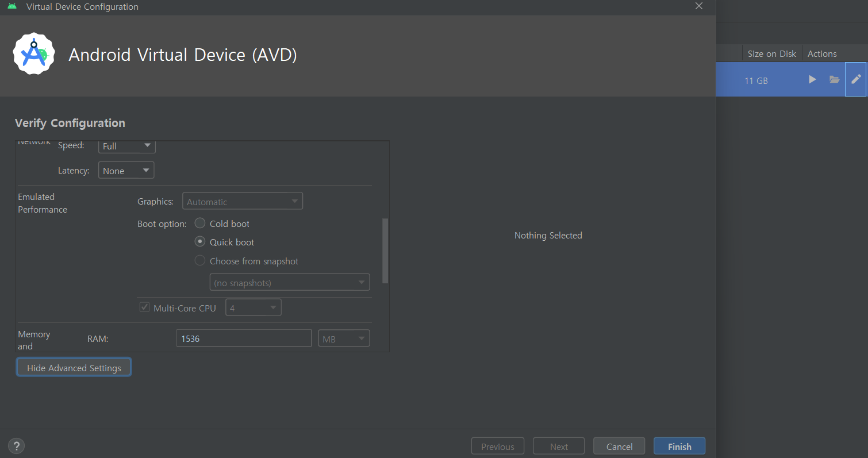Select the Cold boot option
Image resolution: width=868 pixels, height=458 pixels.
pos(200,223)
